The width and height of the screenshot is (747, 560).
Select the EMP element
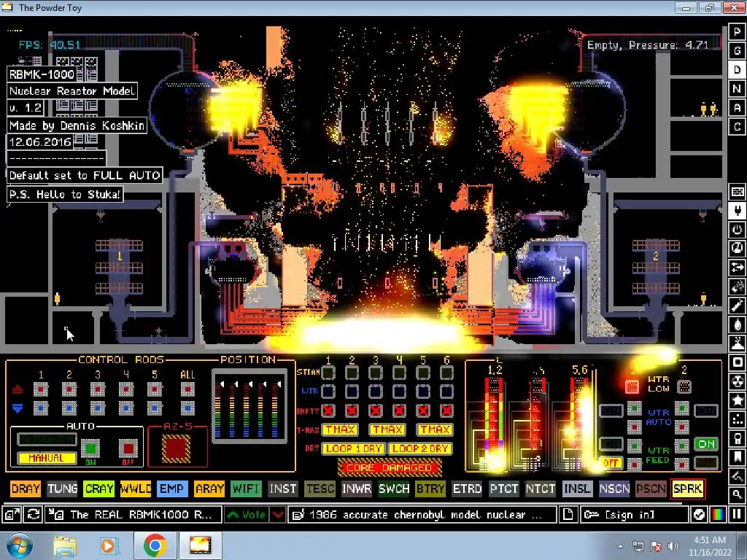click(172, 489)
